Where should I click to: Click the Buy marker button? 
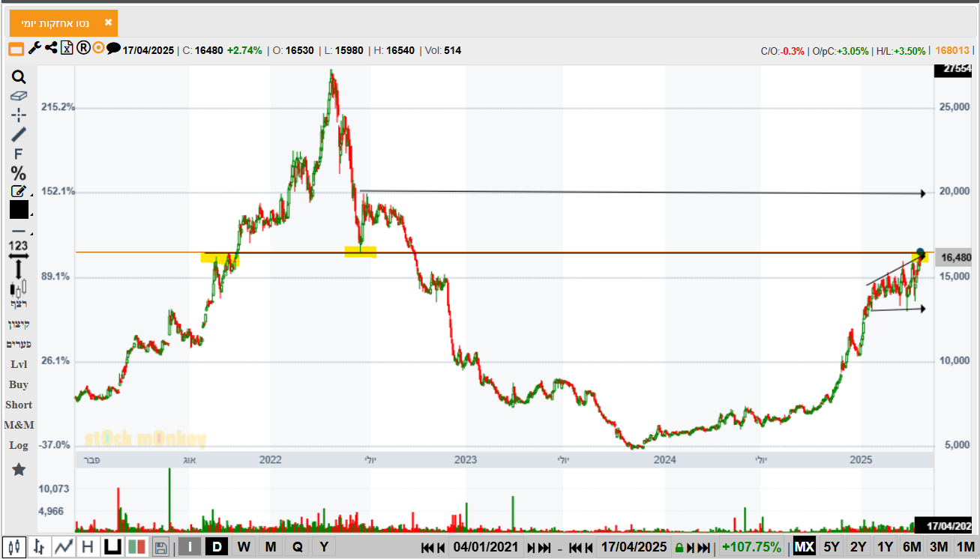point(19,384)
